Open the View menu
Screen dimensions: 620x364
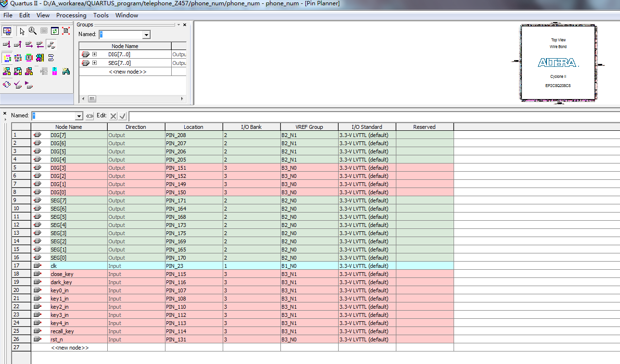click(43, 15)
